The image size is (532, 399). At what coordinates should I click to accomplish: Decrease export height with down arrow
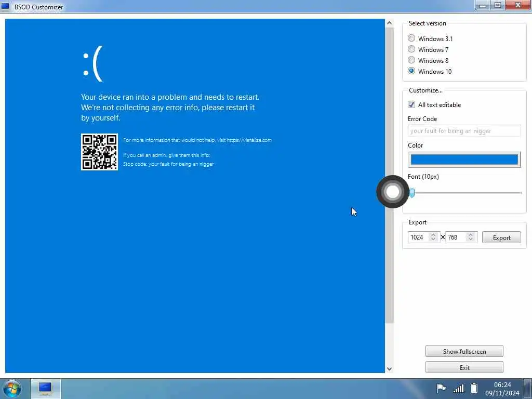click(x=471, y=240)
